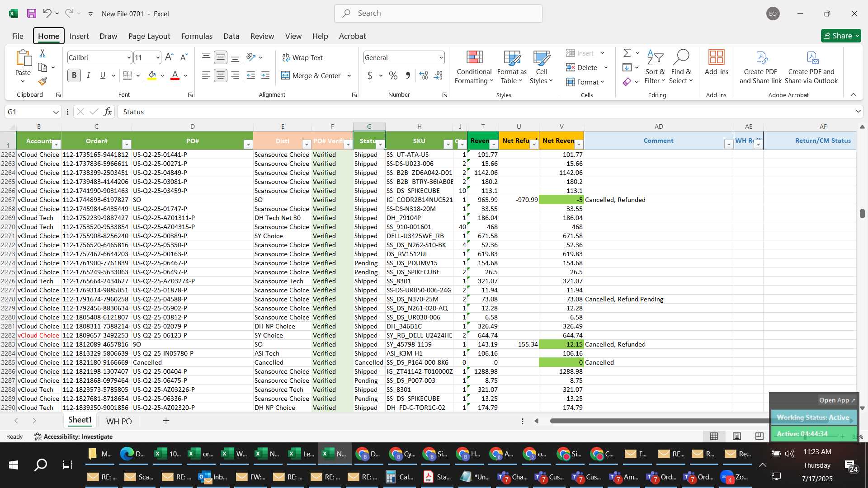Open Windows Start menu
Viewport: 868px width, 488px height.
(13, 465)
